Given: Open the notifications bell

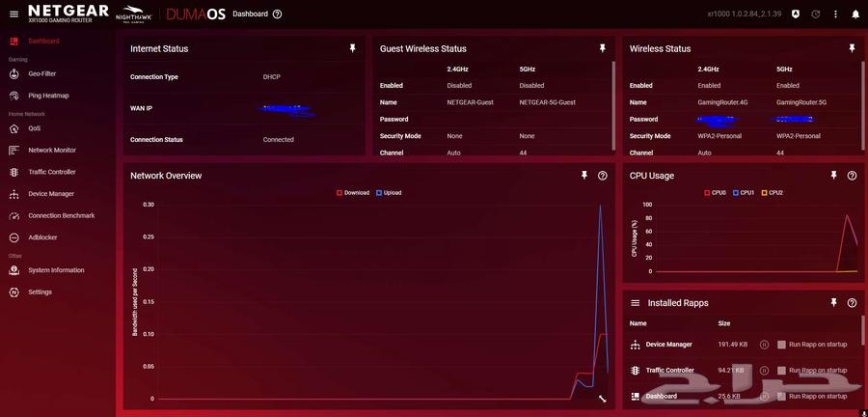Looking at the screenshot, I should click(855, 14).
